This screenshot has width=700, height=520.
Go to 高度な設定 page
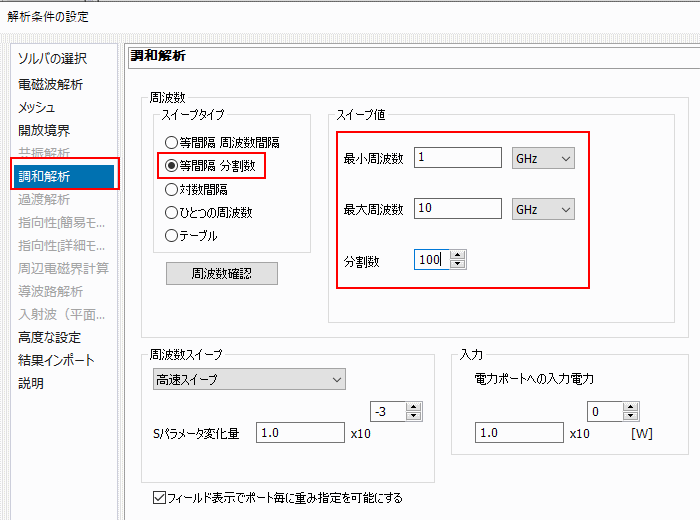(49, 337)
